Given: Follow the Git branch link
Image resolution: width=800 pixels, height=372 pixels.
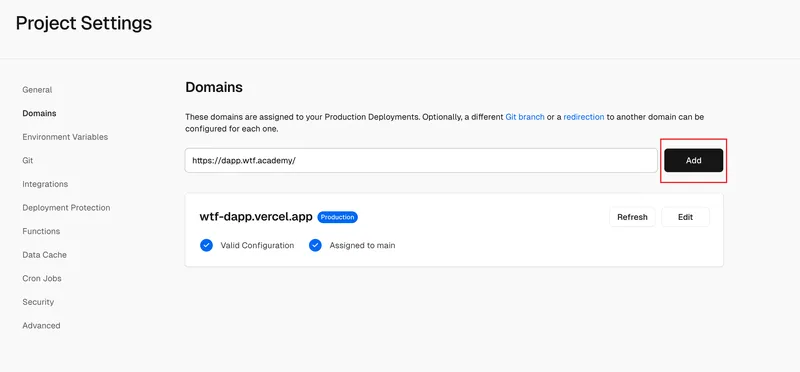Looking at the screenshot, I should pos(525,117).
